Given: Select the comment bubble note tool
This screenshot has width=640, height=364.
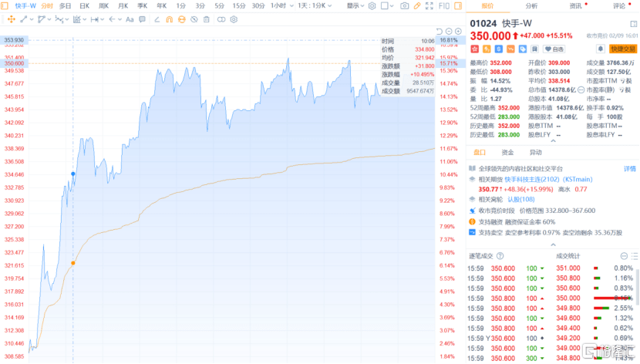Looking at the screenshot, I should tap(142, 19).
